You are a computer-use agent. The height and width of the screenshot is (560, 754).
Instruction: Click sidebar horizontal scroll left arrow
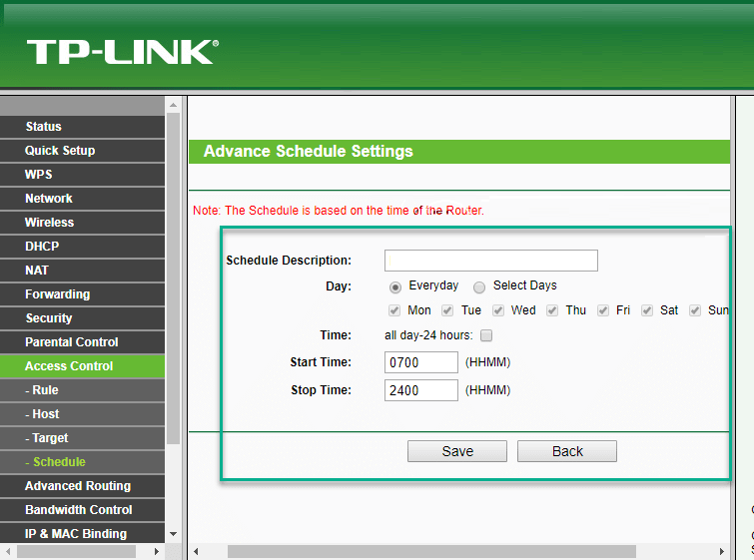[x=8, y=551]
